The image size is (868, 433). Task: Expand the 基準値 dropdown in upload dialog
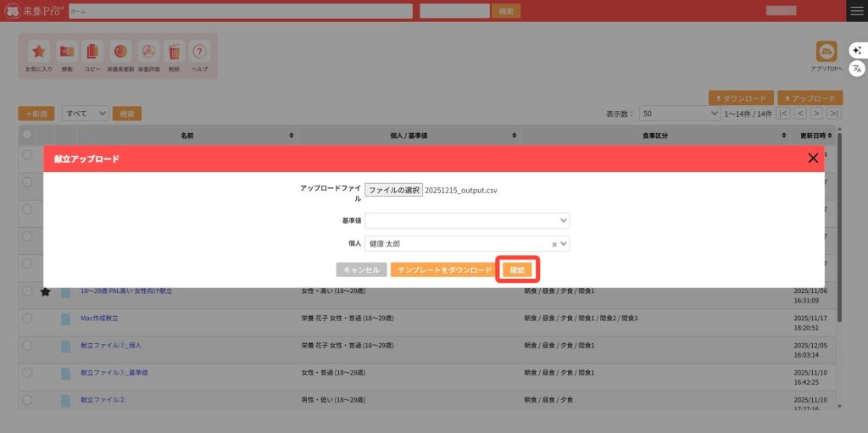467,220
